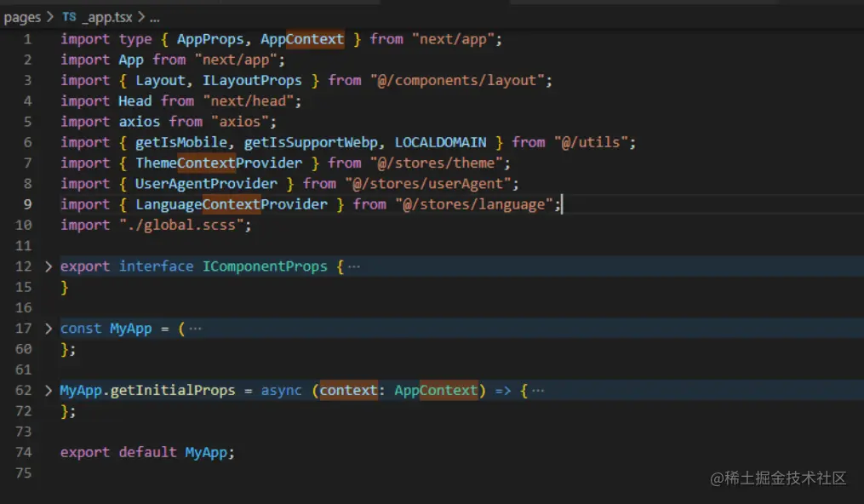Viewport: 864px width, 504px height.
Task: Select line number 74 in the gutter
Action: (x=24, y=452)
